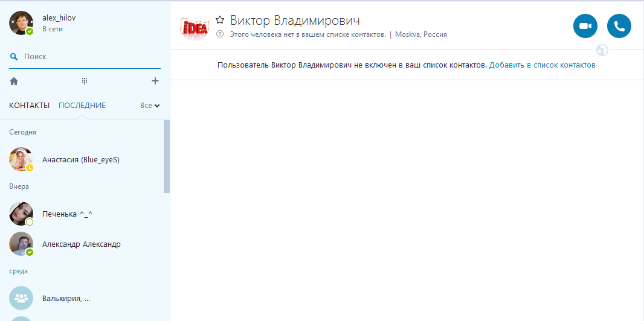Image resolution: width=644 pixels, height=321 pixels.
Task: Click the search magnifier icon
Action: 14,57
